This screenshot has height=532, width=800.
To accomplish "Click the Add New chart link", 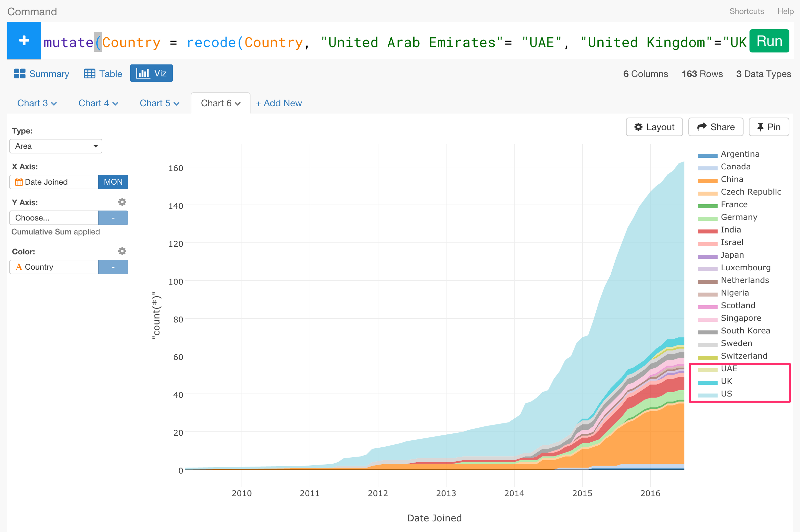I will [279, 103].
